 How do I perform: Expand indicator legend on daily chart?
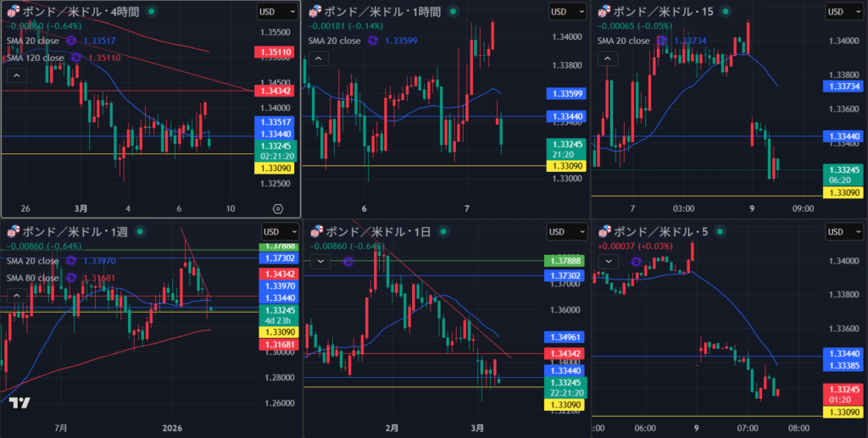click(320, 261)
